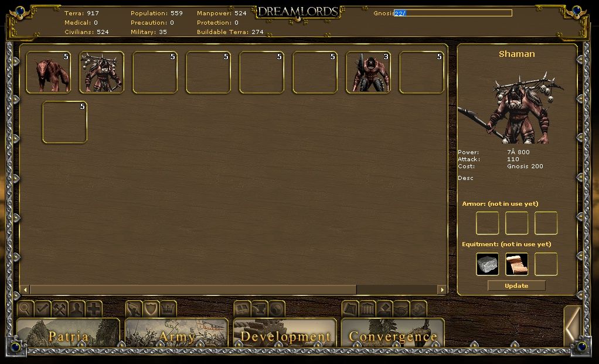Select the handshake icon above Convergence
This screenshot has width=599, height=364.
click(401, 308)
